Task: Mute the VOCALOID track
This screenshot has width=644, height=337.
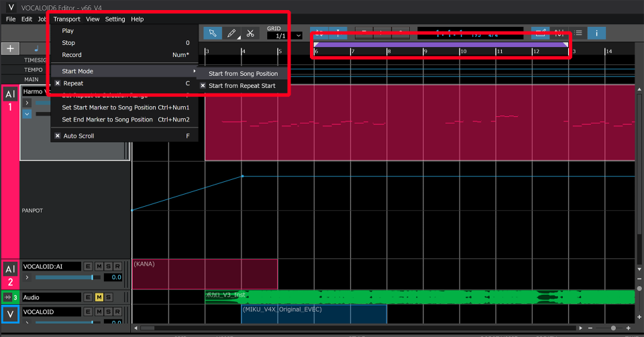Action: point(99,311)
